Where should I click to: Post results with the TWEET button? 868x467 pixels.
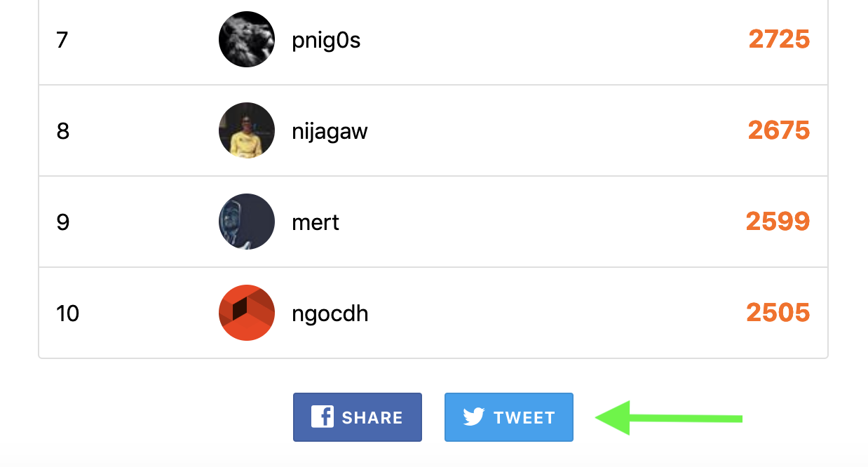coord(509,417)
